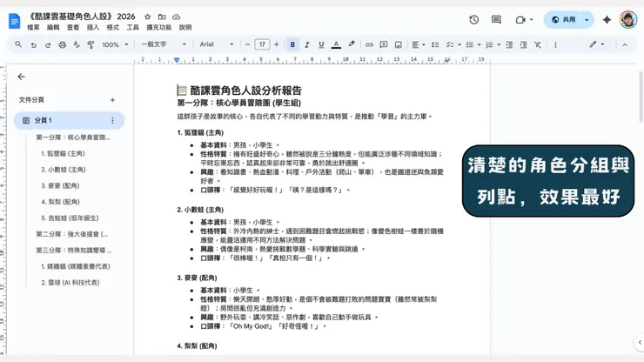Toggle italic formatting
The height and width of the screenshot is (362, 644).
(307, 44)
